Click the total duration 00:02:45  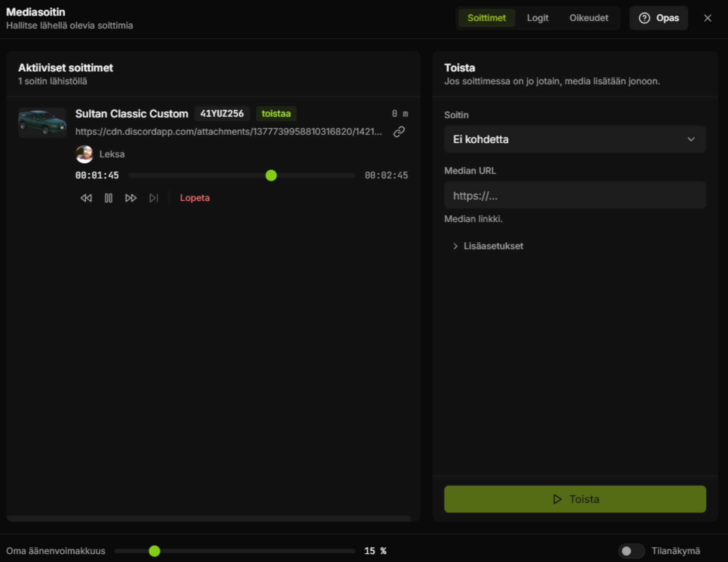386,175
